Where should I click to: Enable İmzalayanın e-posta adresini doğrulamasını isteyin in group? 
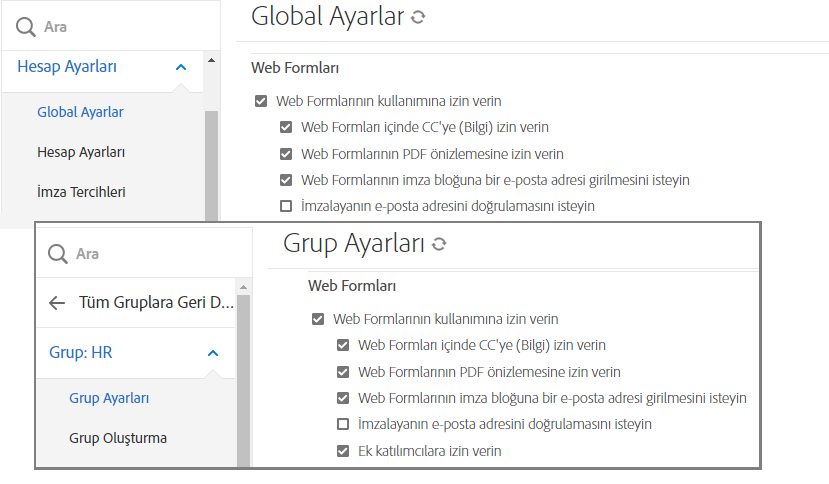pos(343,424)
